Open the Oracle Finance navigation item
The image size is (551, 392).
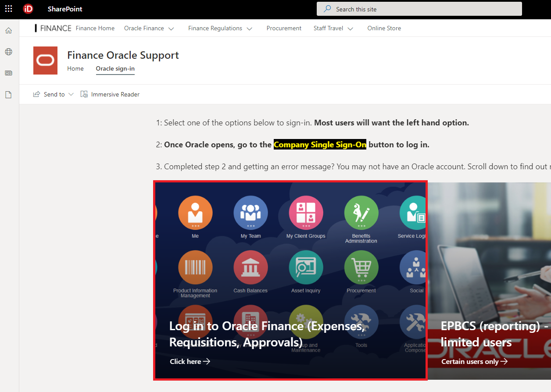click(x=144, y=28)
